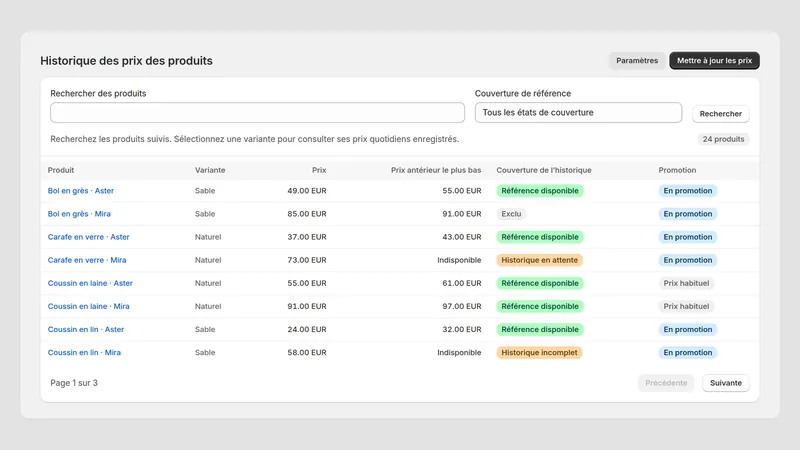Click Indisponible for Coussin en lin · Mira
Screen dimensions: 800x450
point(459,353)
